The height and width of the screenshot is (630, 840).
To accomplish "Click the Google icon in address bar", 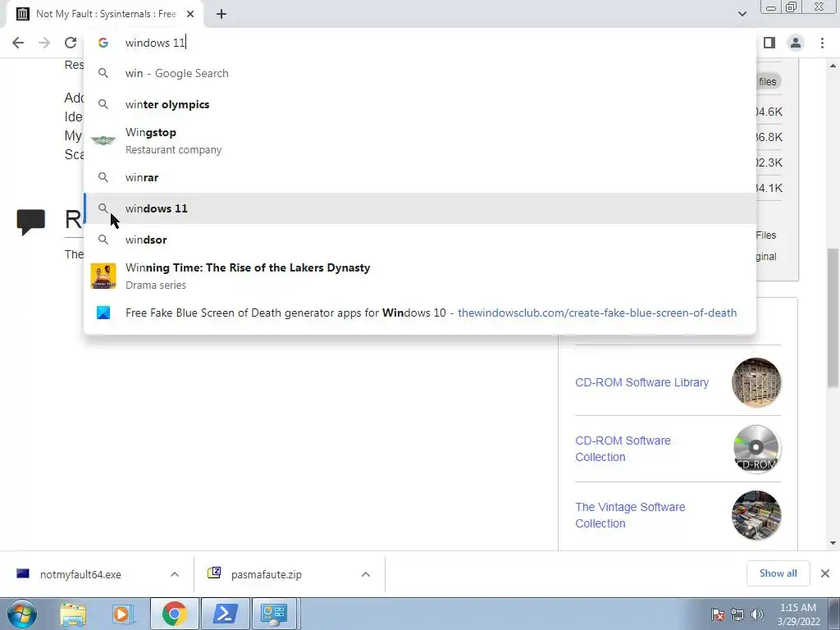I will [x=103, y=43].
